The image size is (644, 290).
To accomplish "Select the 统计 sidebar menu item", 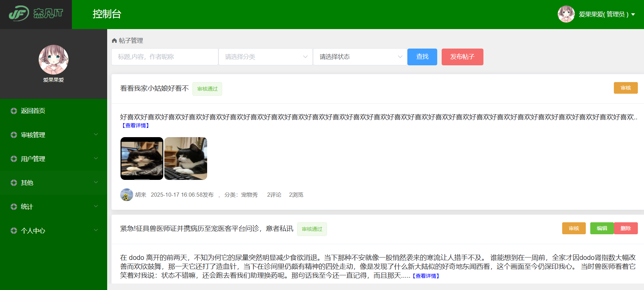I will click(x=53, y=207).
